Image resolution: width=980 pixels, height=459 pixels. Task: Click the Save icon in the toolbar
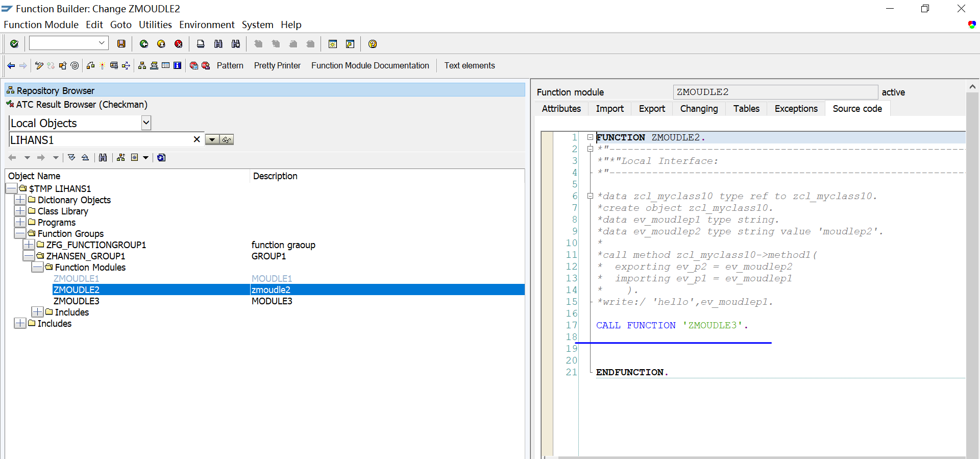click(x=121, y=44)
